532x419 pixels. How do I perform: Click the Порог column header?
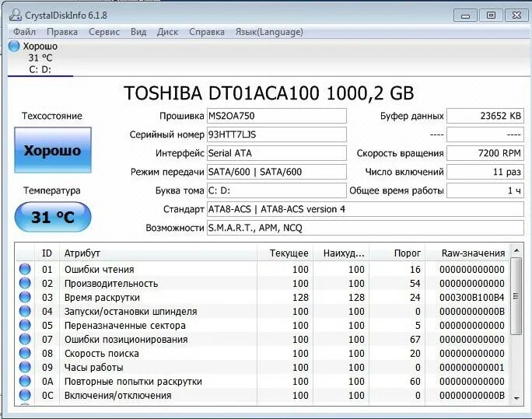tap(397, 253)
